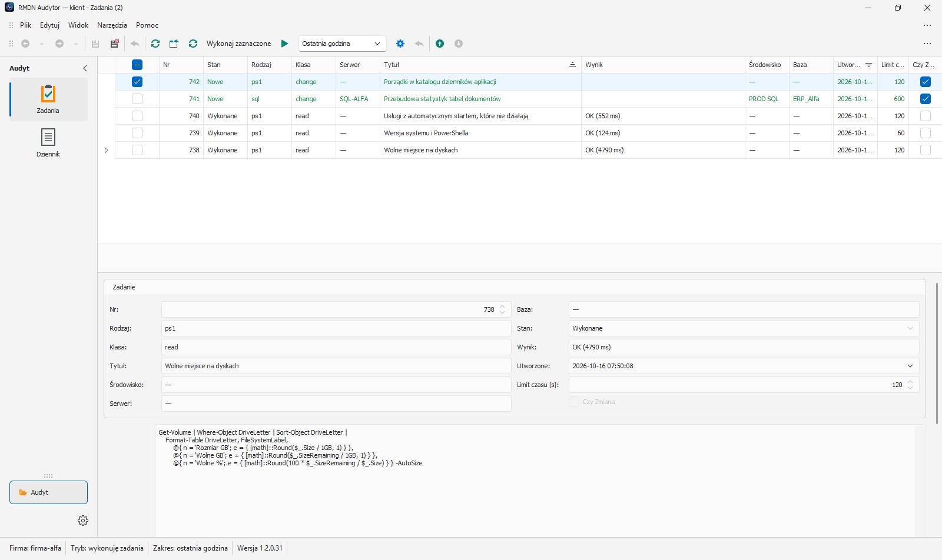Expand the row arrow for task 738
This screenshot has height=560, width=942.
point(107,150)
